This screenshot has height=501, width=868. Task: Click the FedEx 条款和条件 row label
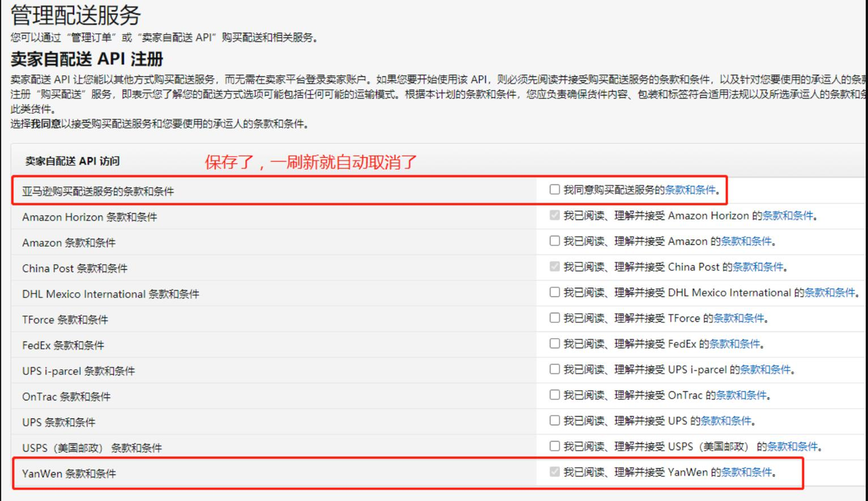(x=63, y=345)
